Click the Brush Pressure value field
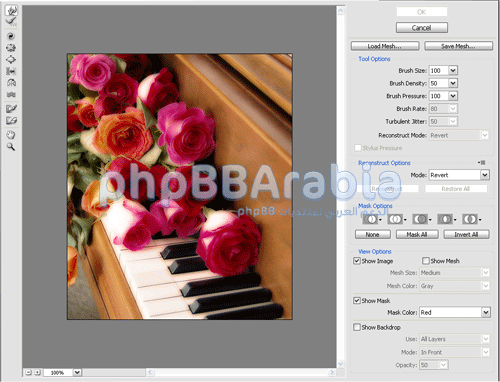500x382 pixels. pos(439,96)
